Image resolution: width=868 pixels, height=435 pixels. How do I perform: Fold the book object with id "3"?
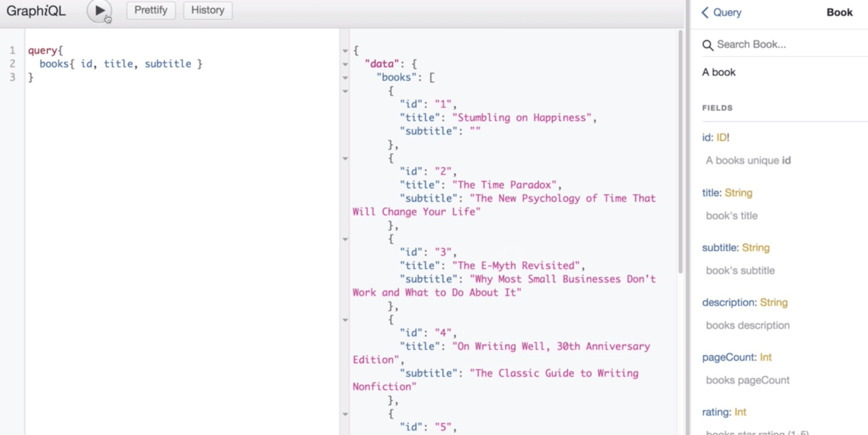click(x=345, y=239)
